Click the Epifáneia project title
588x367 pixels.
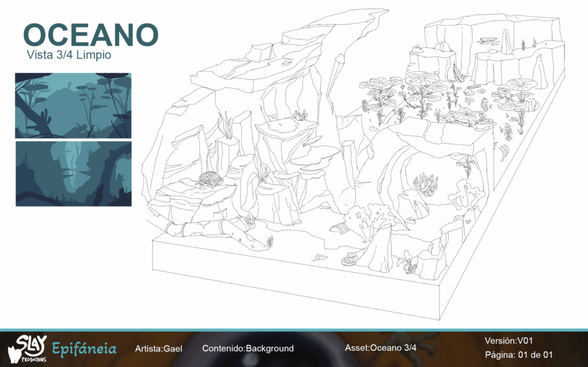point(84,349)
